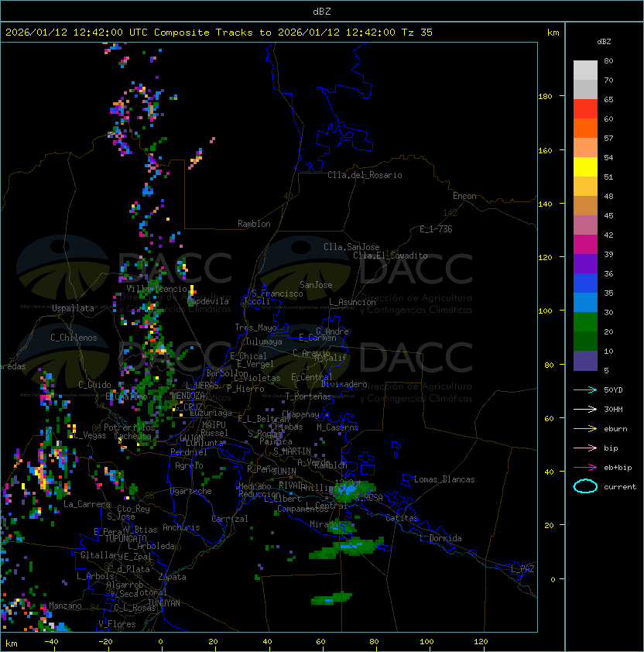Click the 'Tulumaya' map label
644x652 pixels.
(264, 341)
